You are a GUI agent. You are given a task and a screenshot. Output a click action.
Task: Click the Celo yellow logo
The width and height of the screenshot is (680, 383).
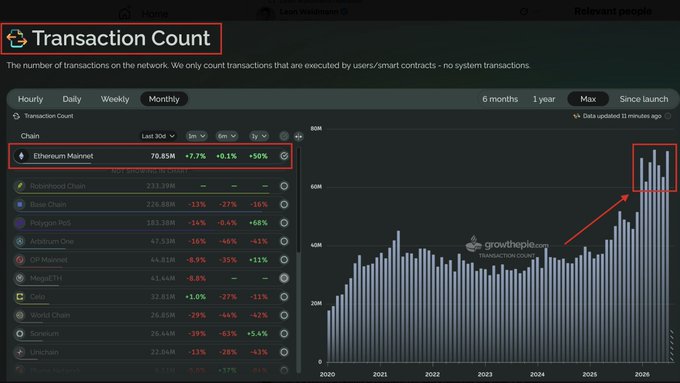coord(20,297)
